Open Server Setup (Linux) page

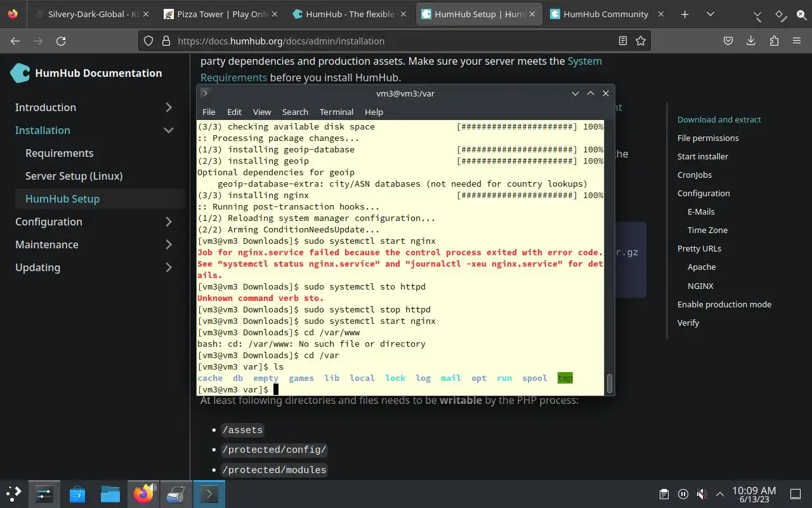(x=74, y=176)
